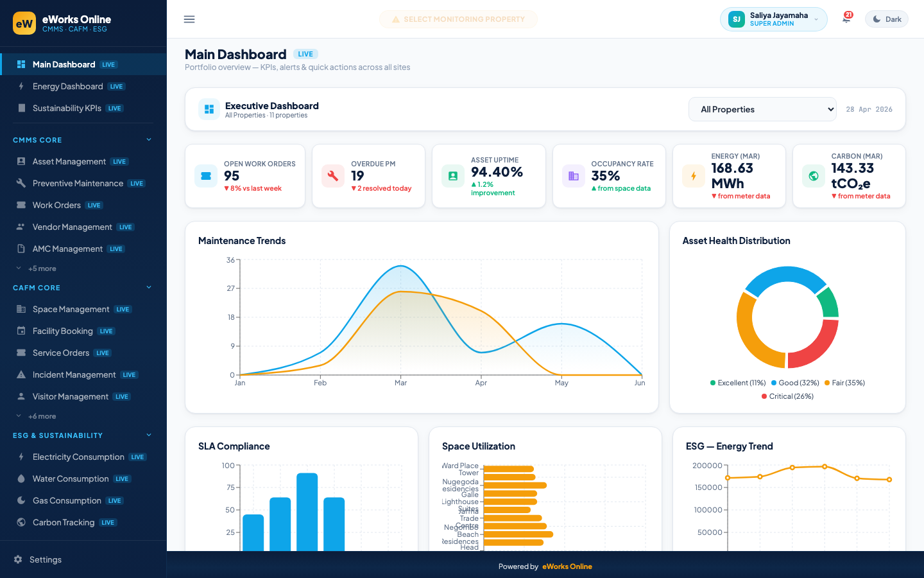Click the Water Consumption droplet icon
Viewport: 924px width, 578px height.
tap(21, 478)
